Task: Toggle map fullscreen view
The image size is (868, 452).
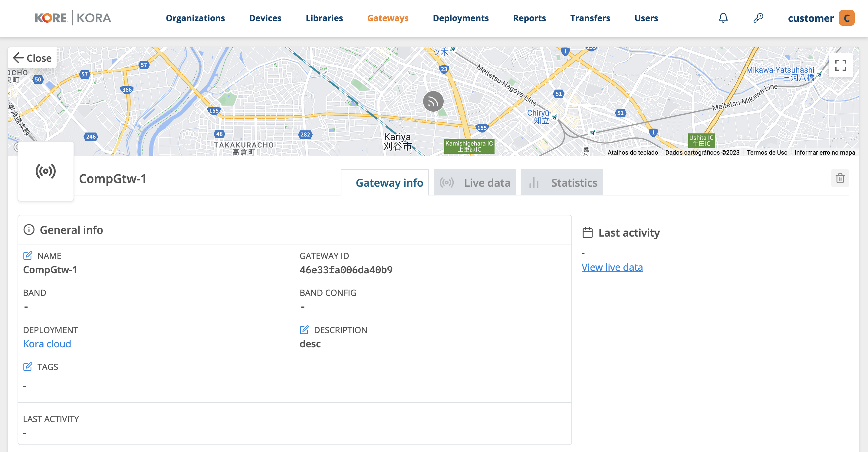Action: (x=840, y=65)
